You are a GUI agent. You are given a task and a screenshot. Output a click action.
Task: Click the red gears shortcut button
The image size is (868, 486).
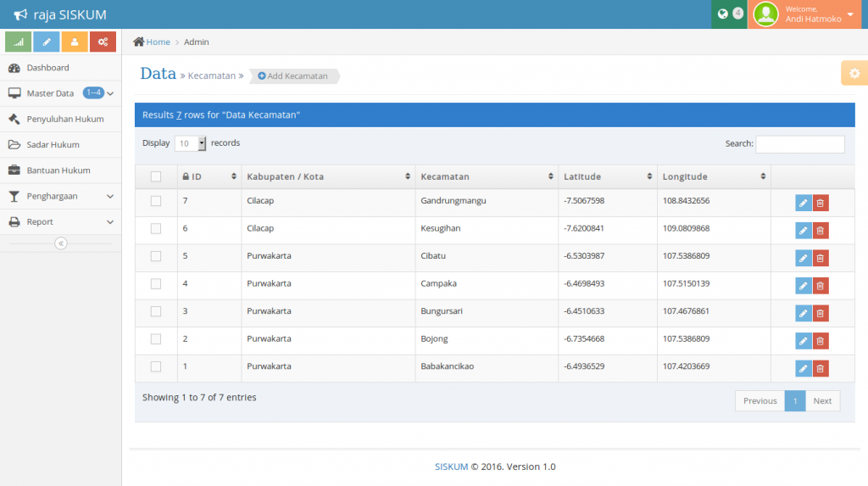coord(103,42)
